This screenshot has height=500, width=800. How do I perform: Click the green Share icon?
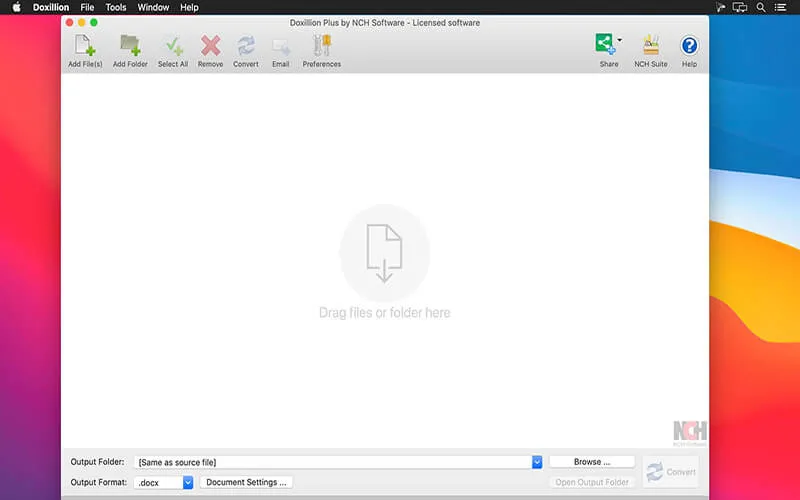point(605,44)
